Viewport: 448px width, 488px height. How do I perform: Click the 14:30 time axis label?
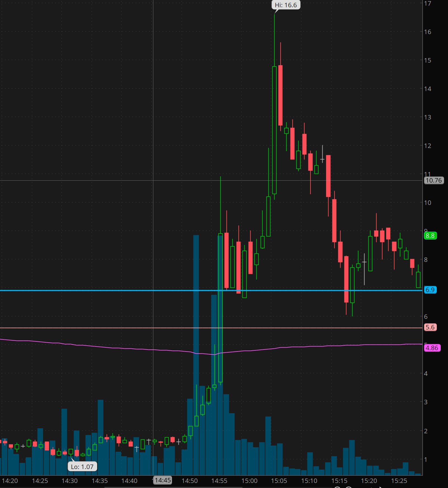[x=70, y=481]
